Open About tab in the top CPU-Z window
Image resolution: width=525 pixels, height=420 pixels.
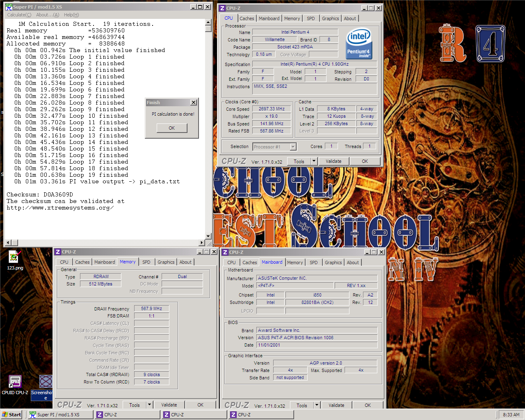tap(350, 18)
